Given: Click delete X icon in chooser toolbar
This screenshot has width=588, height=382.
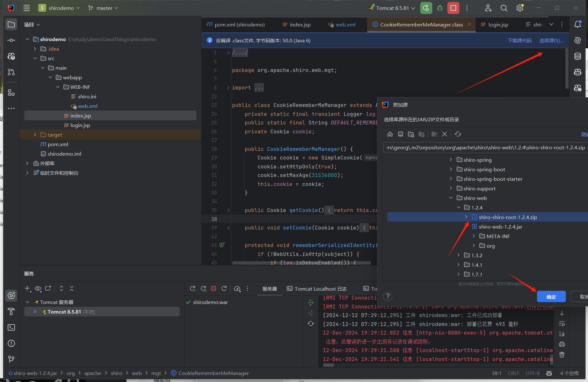Looking at the screenshot, I should tap(445, 134).
